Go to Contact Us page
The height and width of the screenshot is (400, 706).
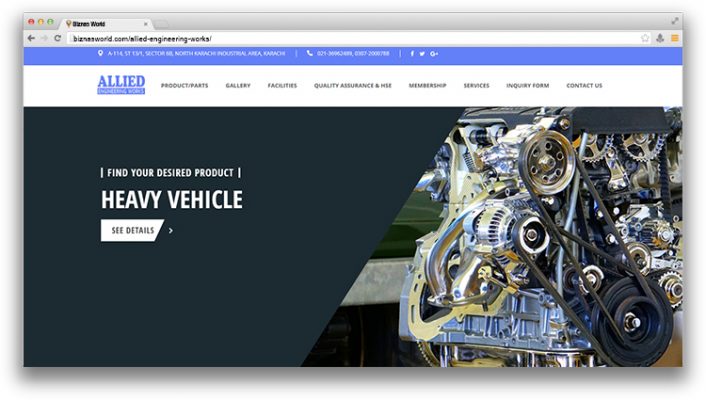(x=584, y=86)
